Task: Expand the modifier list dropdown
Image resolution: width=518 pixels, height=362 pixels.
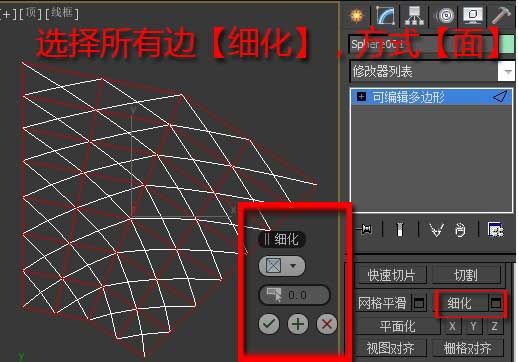Action: (507, 71)
